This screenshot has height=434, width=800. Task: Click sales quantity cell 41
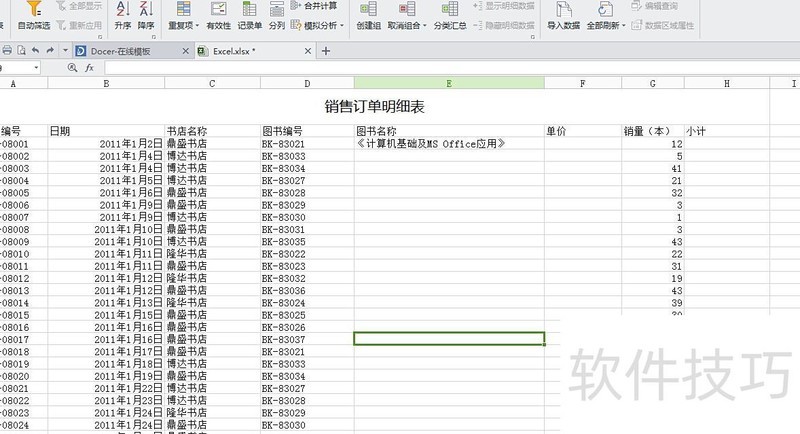coord(653,168)
